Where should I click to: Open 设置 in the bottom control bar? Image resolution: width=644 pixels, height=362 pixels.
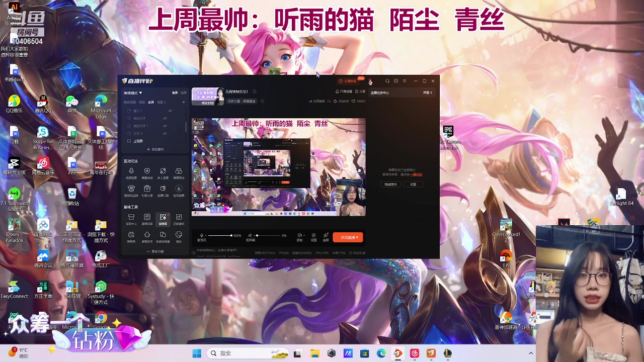[x=313, y=237]
